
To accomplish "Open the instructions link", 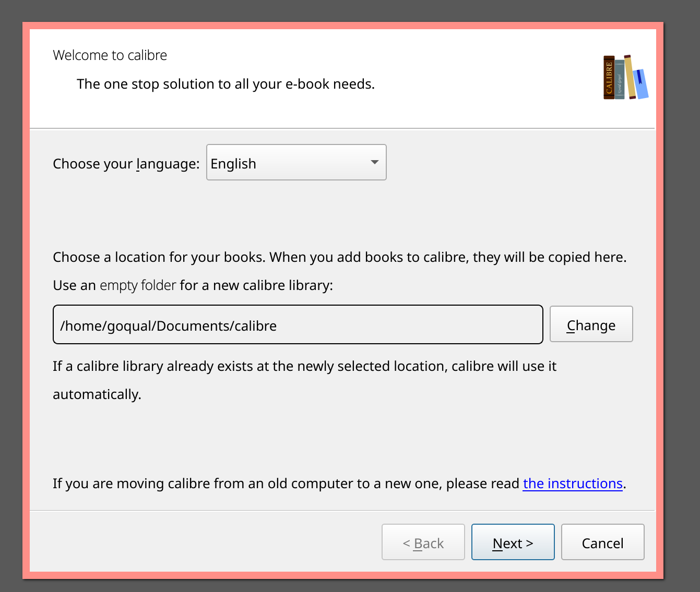I will click(x=573, y=484).
